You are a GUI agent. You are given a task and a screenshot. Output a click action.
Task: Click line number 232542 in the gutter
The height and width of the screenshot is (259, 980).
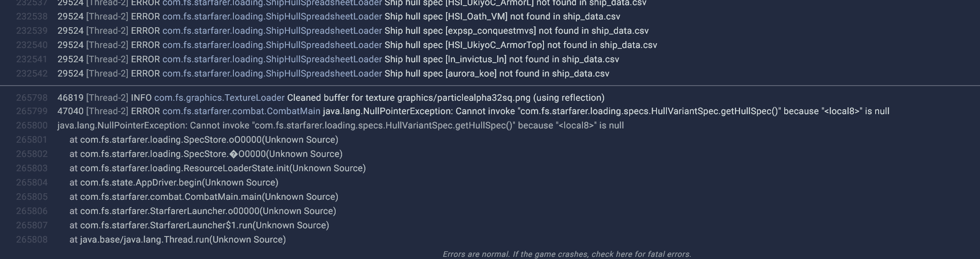[x=32, y=74]
